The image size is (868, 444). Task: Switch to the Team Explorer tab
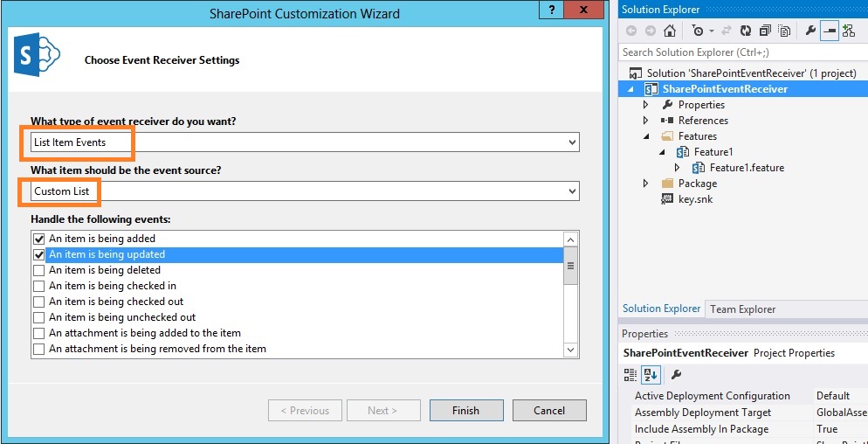742,309
